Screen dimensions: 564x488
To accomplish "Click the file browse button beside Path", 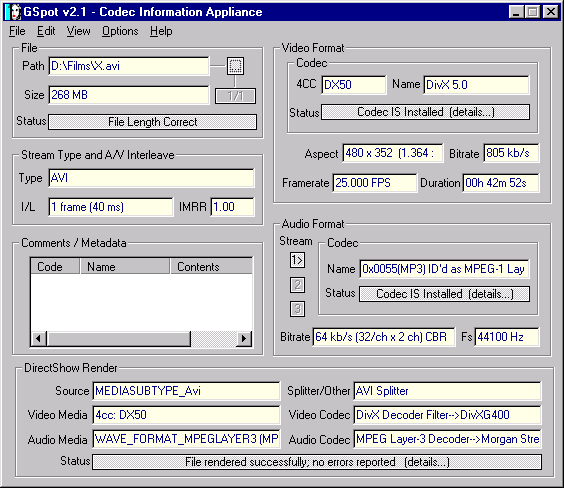I will 235,66.
